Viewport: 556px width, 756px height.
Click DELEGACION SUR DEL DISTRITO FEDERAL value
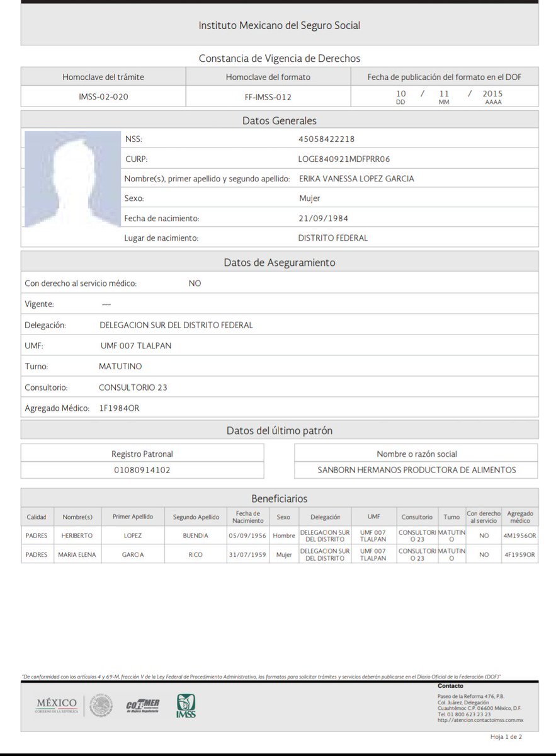(x=176, y=325)
